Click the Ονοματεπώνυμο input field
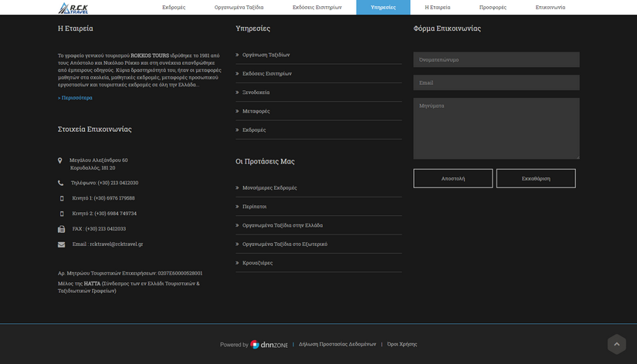Screen dimensions: 637x364 496,59
